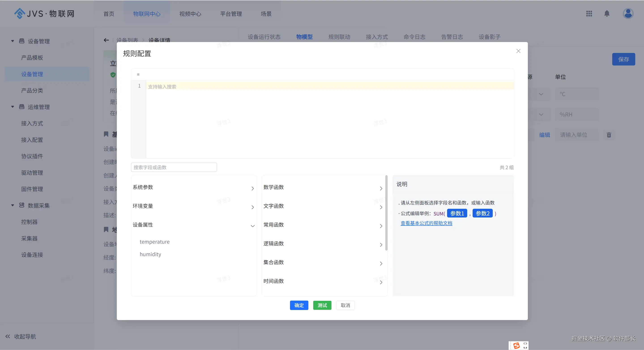Open the 视频中心 menu
The width and height of the screenshot is (644, 350).
[190, 14]
